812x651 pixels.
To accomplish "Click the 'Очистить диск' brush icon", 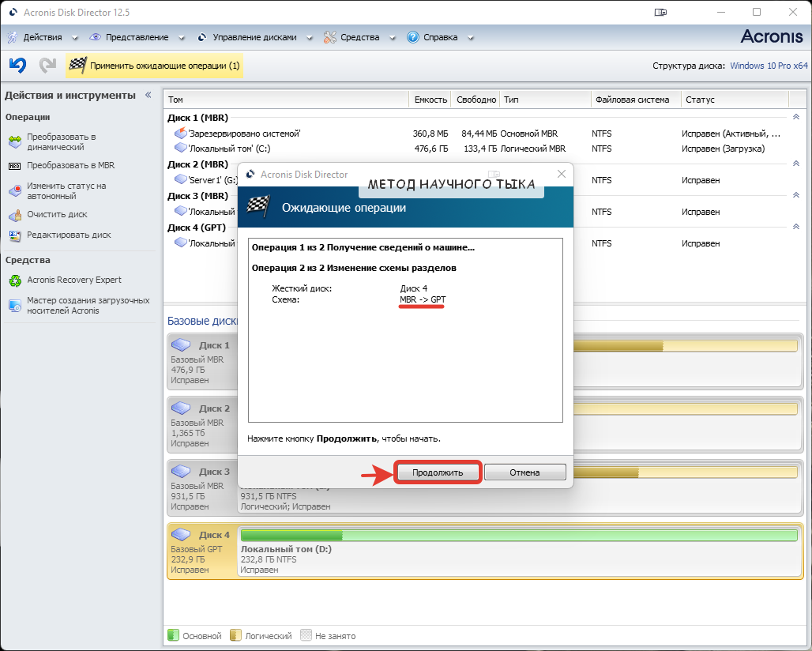I will pyautogui.click(x=15, y=214).
